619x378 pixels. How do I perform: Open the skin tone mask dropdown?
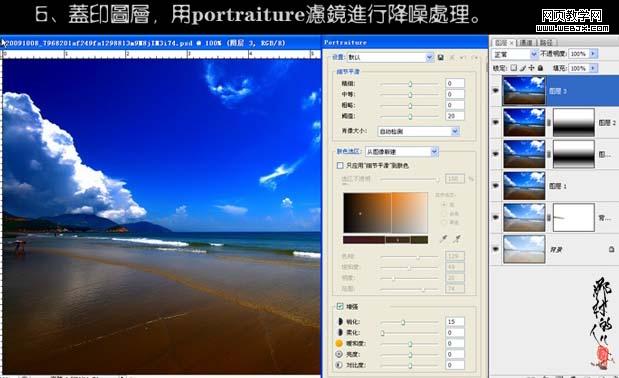pyautogui.click(x=401, y=152)
